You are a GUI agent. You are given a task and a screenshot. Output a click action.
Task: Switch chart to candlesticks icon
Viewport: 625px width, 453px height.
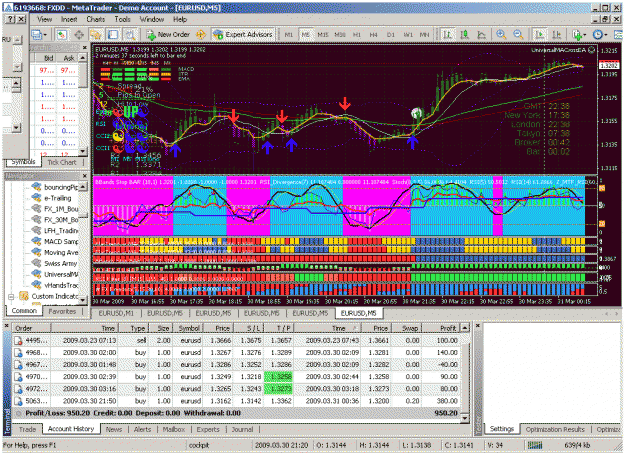(x=464, y=35)
